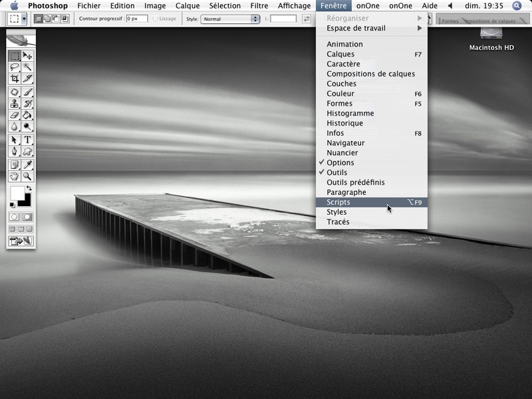The height and width of the screenshot is (399, 532).
Task: Click the volume speaker icon
Action: (x=451, y=6)
